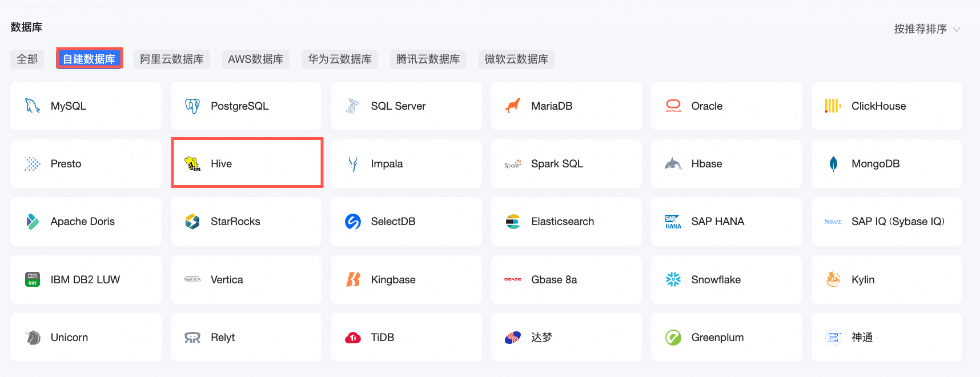The width and height of the screenshot is (980, 377).
Task: Open the 按推荐排序 sort dropdown
Action: 927,29
